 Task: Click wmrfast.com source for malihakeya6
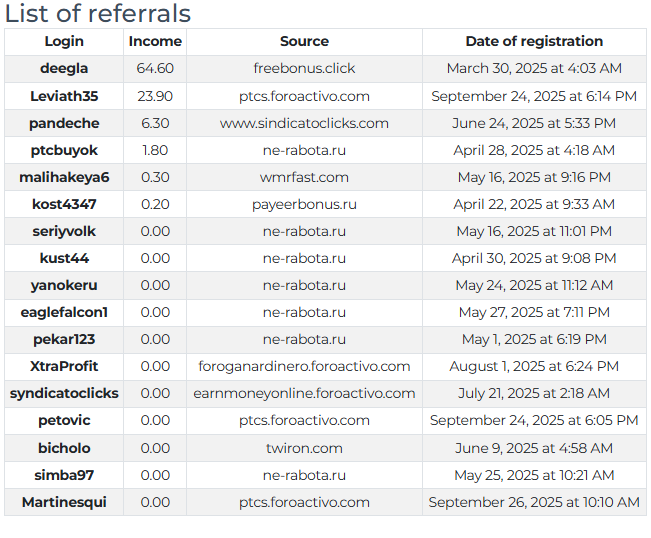(304, 177)
